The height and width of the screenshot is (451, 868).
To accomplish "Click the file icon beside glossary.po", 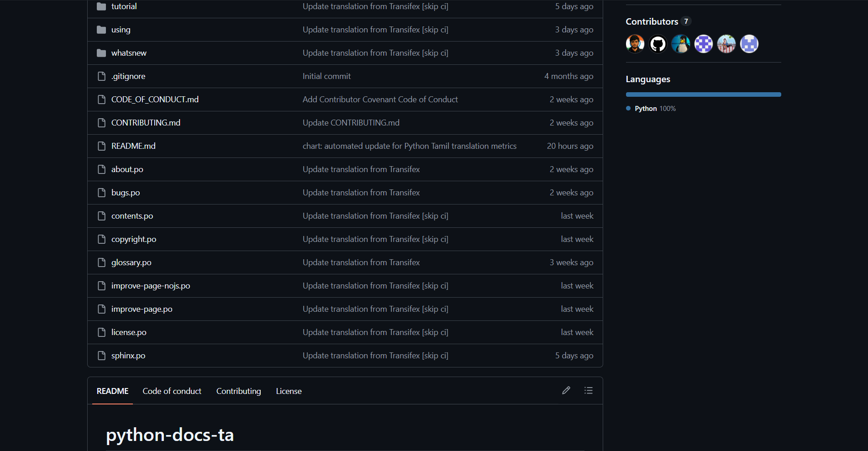I will tap(101, 262).
